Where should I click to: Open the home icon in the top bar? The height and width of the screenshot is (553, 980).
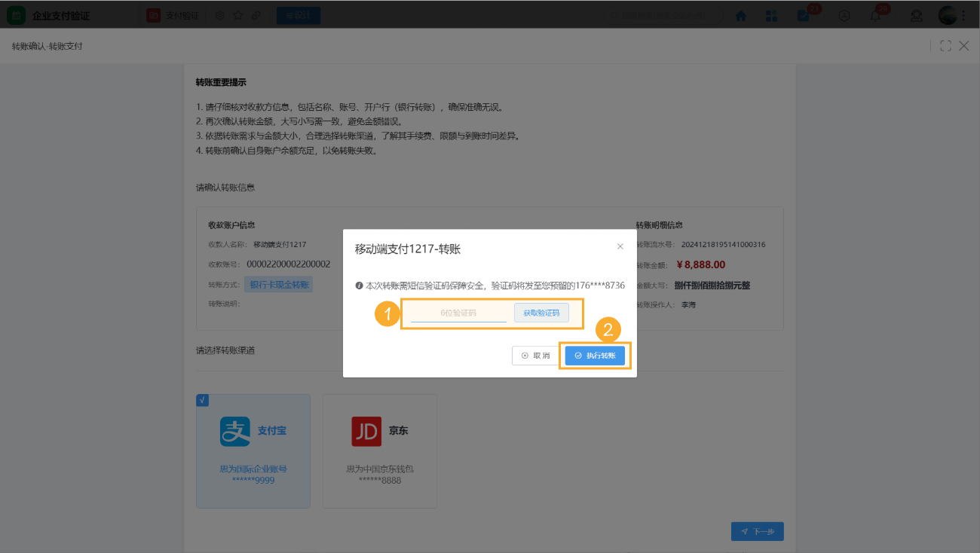tap(741, 15)
